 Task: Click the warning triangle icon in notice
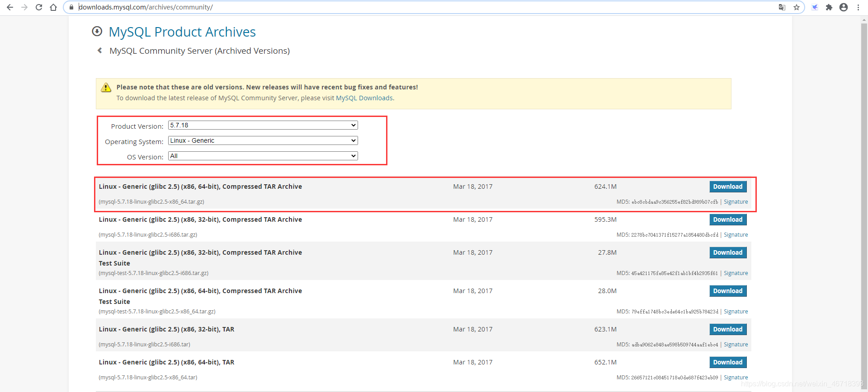pos(106,88)
